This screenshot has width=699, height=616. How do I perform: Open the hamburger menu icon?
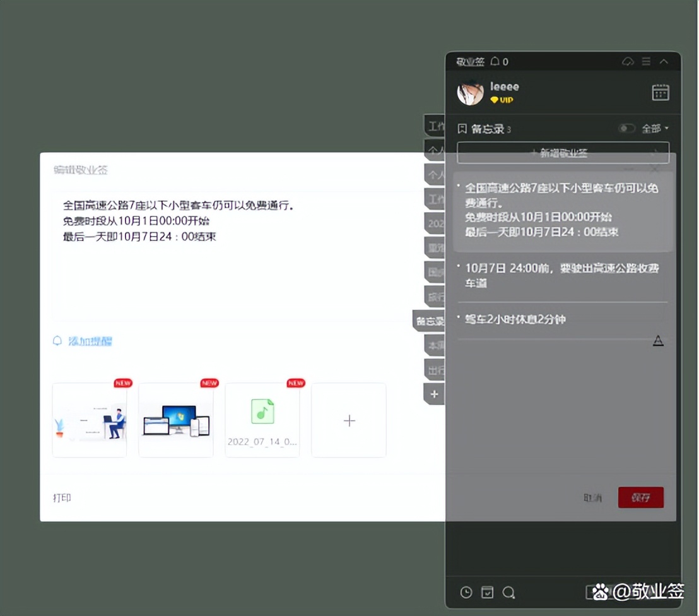[x=645, y=61]
